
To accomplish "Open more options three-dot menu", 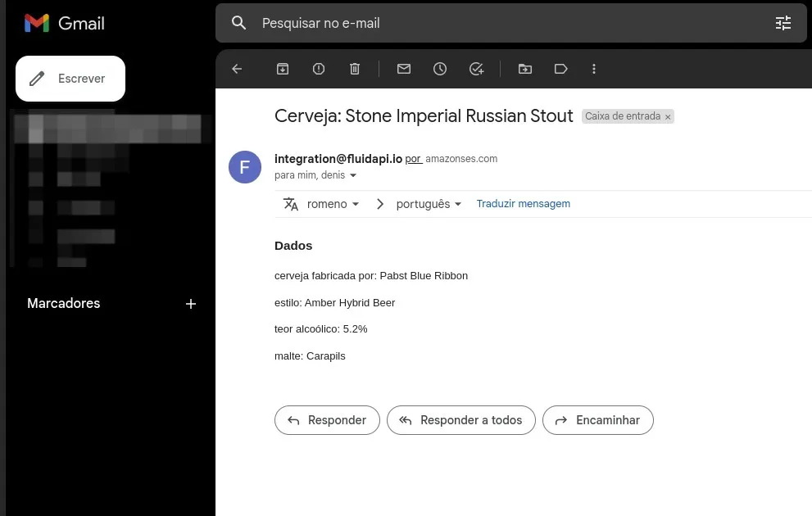I will tap(594, 69).
